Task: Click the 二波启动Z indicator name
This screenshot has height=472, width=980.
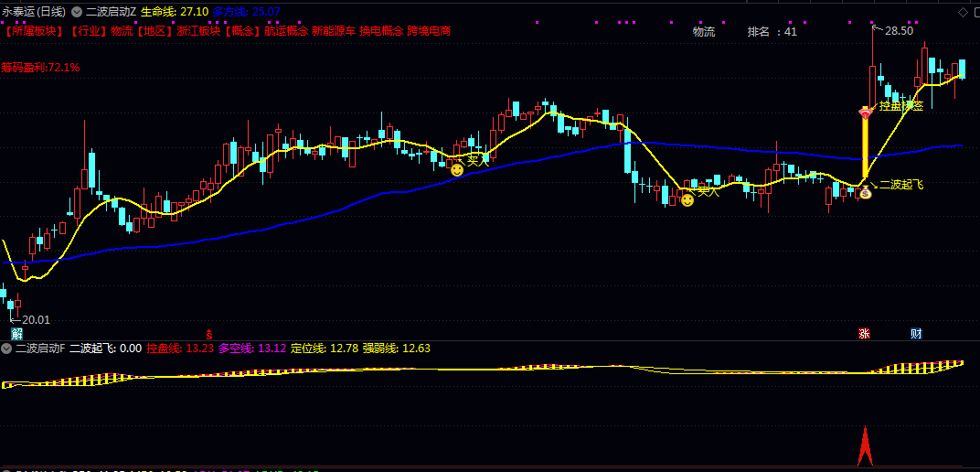Action: click(111, 12)
